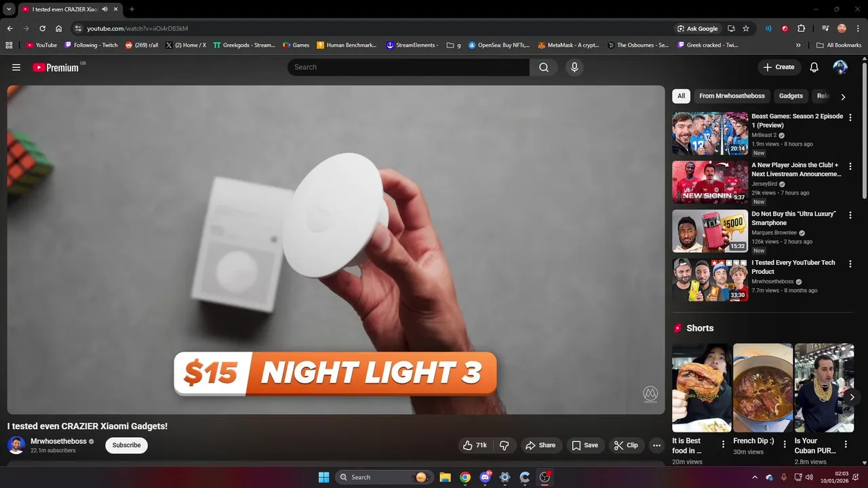Open taskbar clock and date

833,477
